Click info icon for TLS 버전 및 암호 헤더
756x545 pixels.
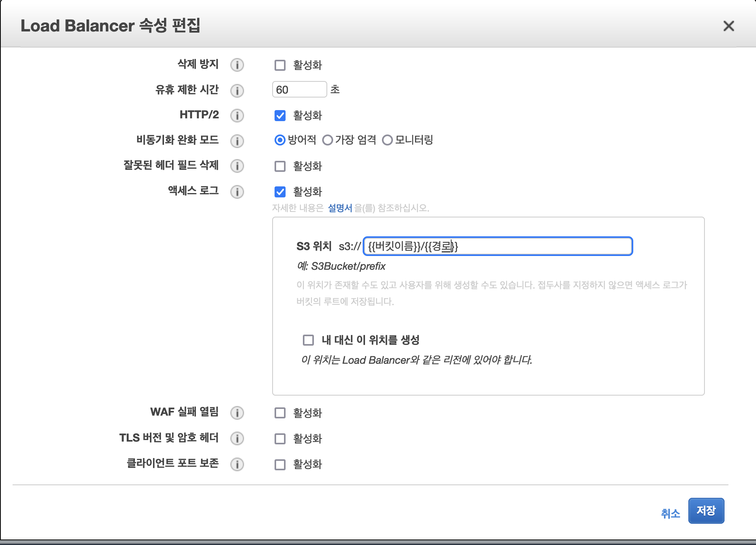pyautogui.click(x=237, y=438)
